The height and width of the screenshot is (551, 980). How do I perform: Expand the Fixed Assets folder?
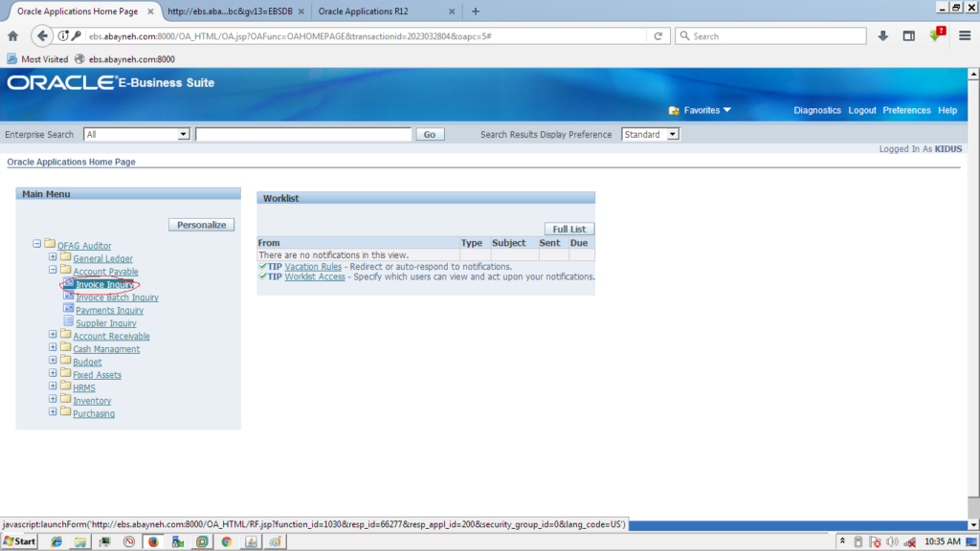(x=53, y=373)
